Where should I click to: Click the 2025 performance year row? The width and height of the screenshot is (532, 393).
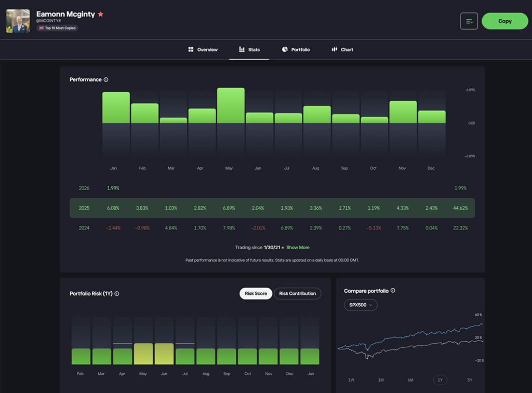pyautogui.click(x=272, y=208)
